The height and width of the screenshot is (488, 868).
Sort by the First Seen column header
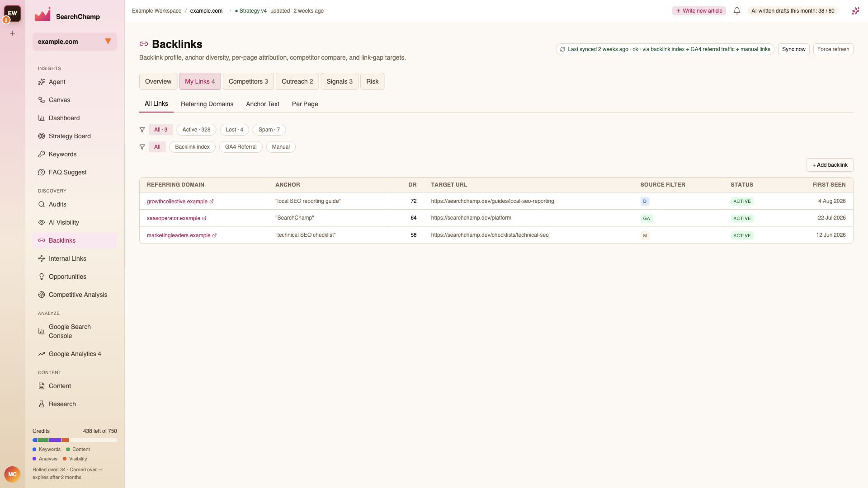829,185
